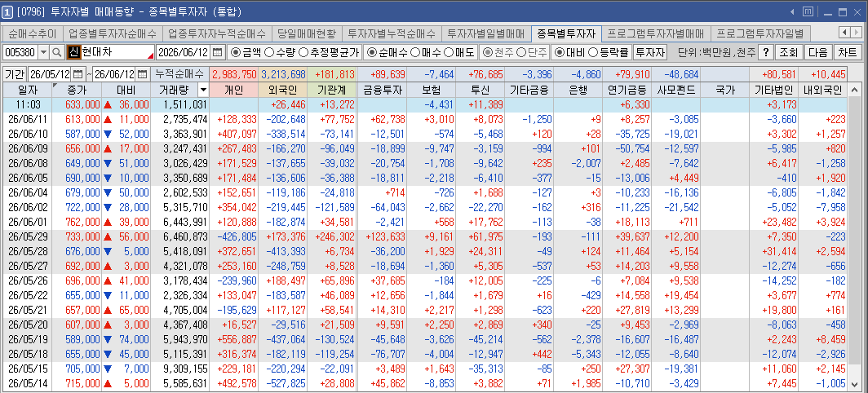
Task: Expand the stock code 005380 dropdown
Action: [44, 52]
